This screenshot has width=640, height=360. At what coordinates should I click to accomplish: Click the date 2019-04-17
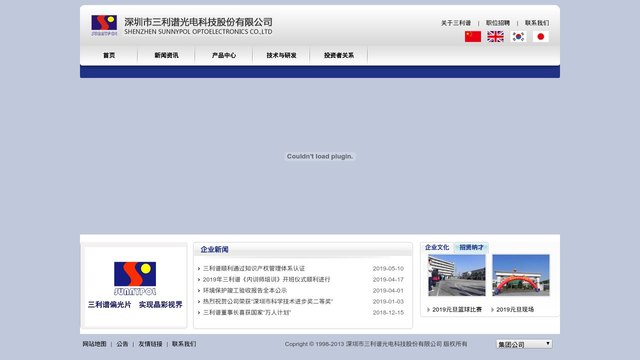tap(388, 280)
